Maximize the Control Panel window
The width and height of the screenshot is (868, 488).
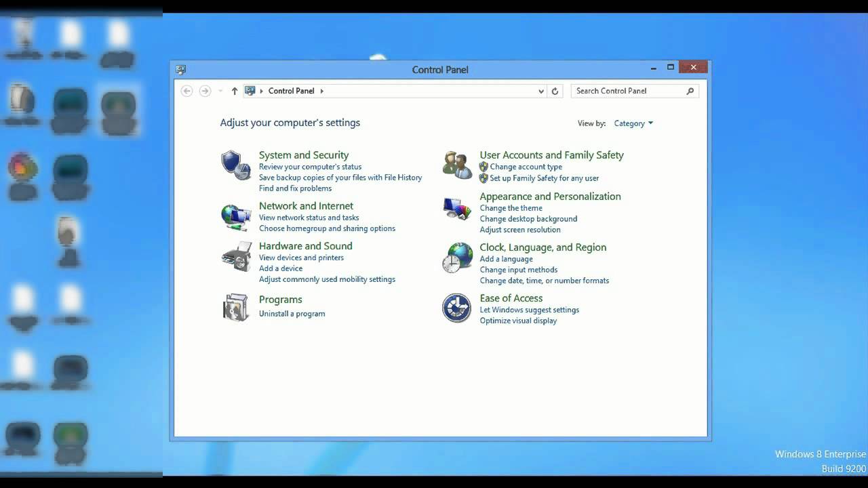coord(671,67)
